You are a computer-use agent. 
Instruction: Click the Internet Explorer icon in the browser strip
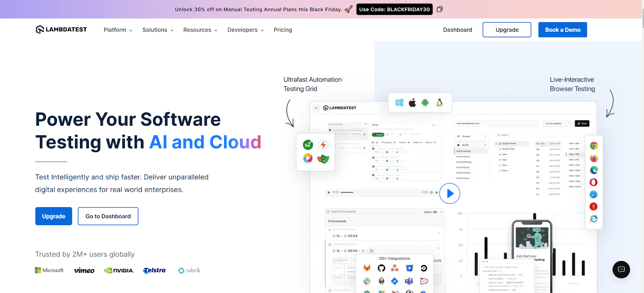click(x=594, y=219)
